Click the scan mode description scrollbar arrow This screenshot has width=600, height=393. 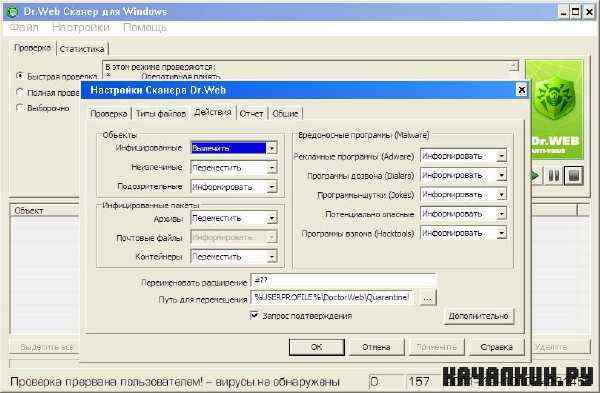pyautogui.click(x=514, y=66)
